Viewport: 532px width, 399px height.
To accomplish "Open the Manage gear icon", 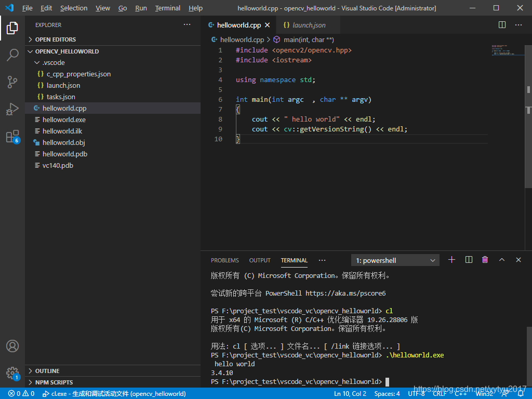I will [13, 373].
